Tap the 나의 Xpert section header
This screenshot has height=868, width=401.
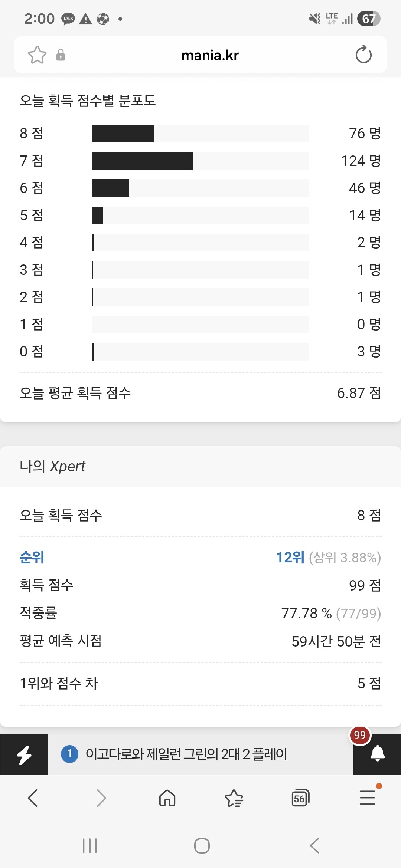click(x=52, y=466)
